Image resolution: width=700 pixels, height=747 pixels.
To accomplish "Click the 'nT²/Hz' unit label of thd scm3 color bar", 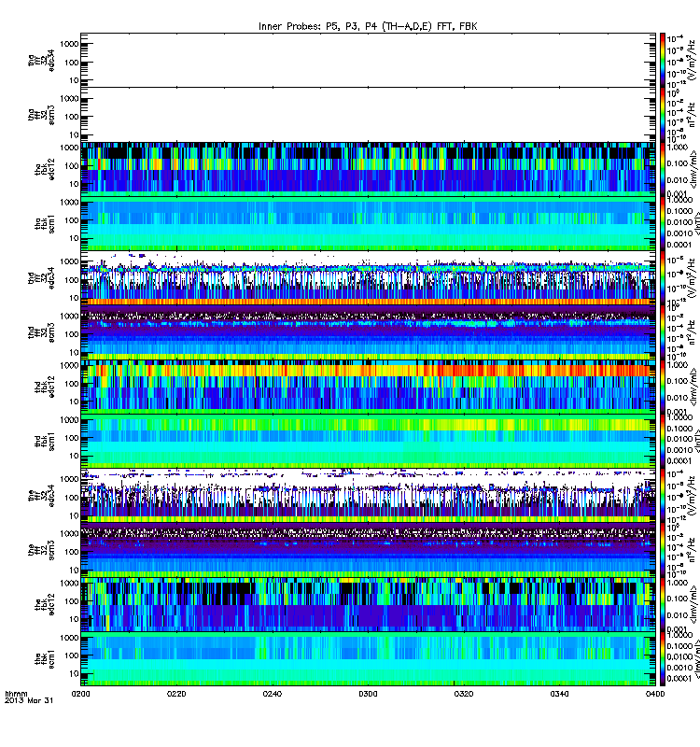I will tap(693, 332).
